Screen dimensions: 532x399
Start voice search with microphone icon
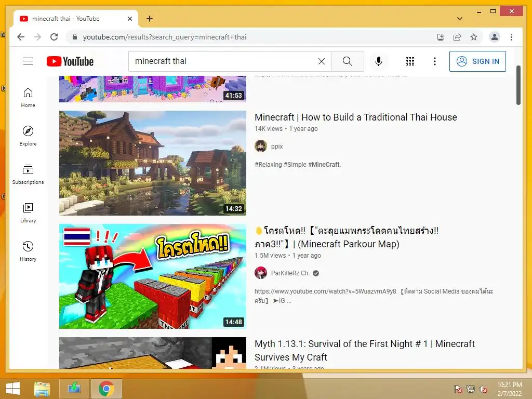click(x=379, y=61)
